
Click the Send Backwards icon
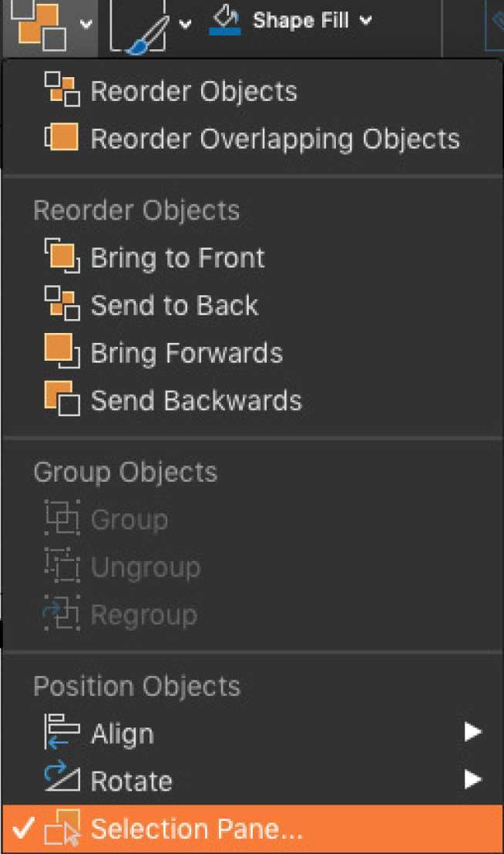click(62, 401)
